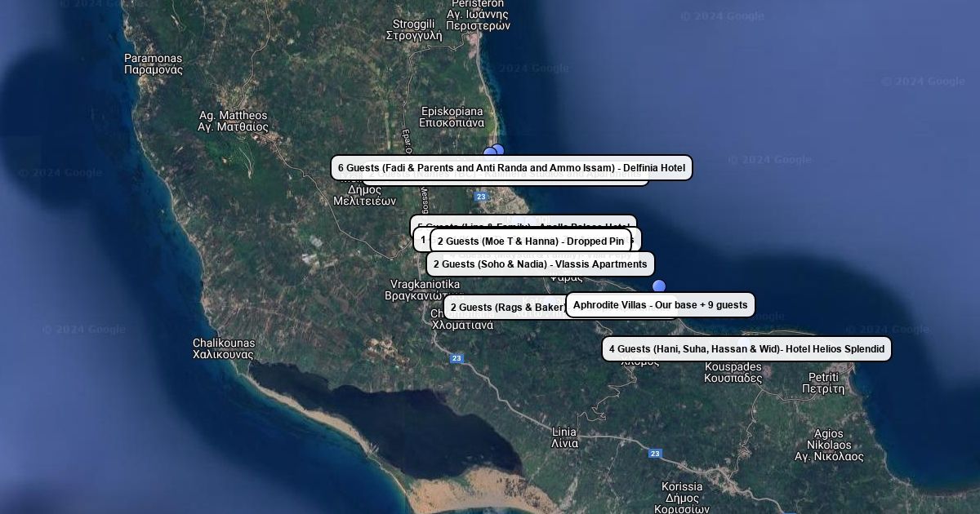Click Route 23 shield under Delfinia Hotel label

tap(481, 197)
